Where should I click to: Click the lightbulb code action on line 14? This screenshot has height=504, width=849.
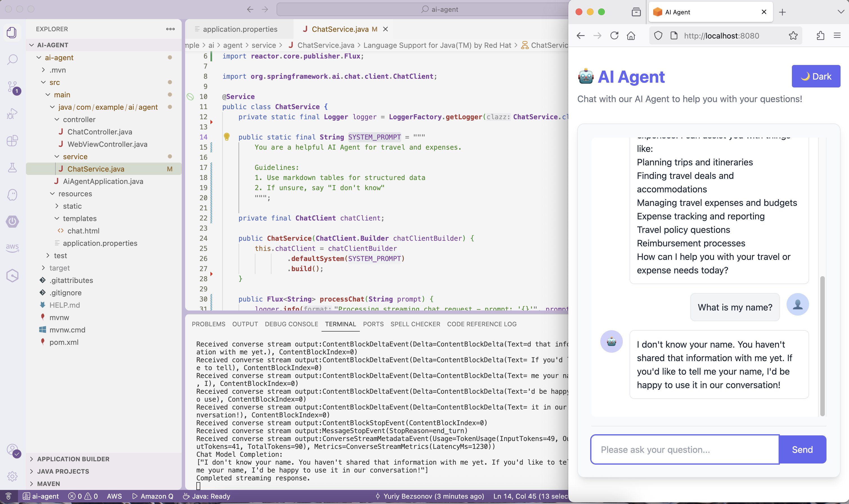(226, 137)
